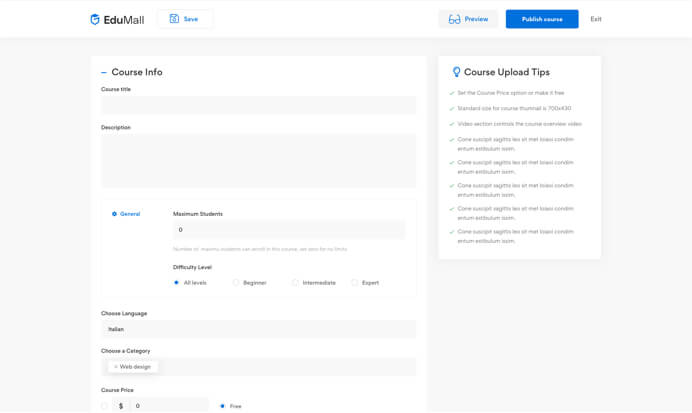
Task: Select the Beginner difficulty level
Action: click(236, 283)
